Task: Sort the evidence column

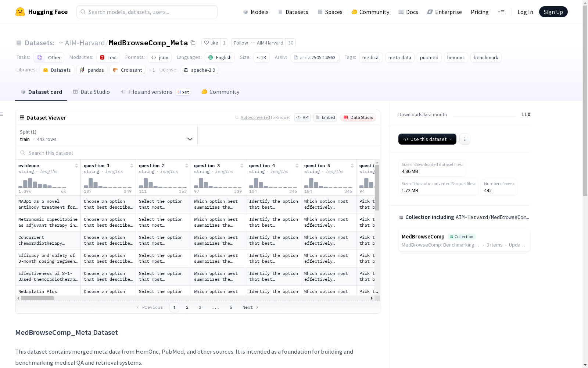Action: tap(76, 166)
